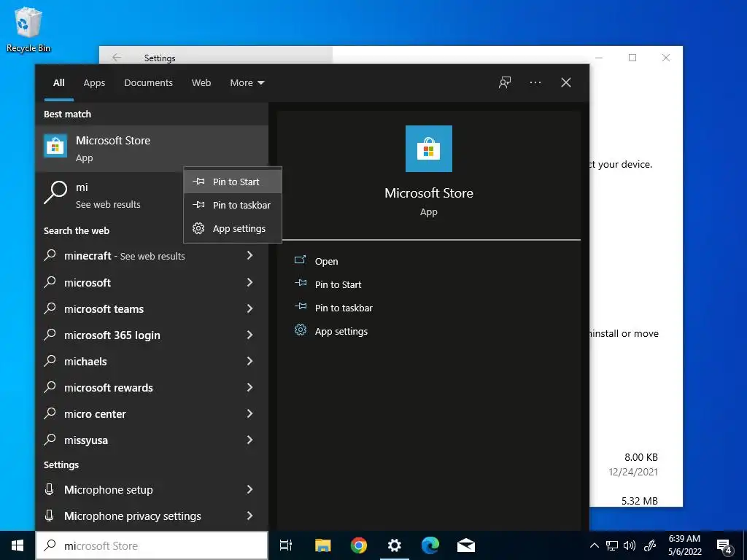Open the notification center icon
747x560 pixels.
724,547
